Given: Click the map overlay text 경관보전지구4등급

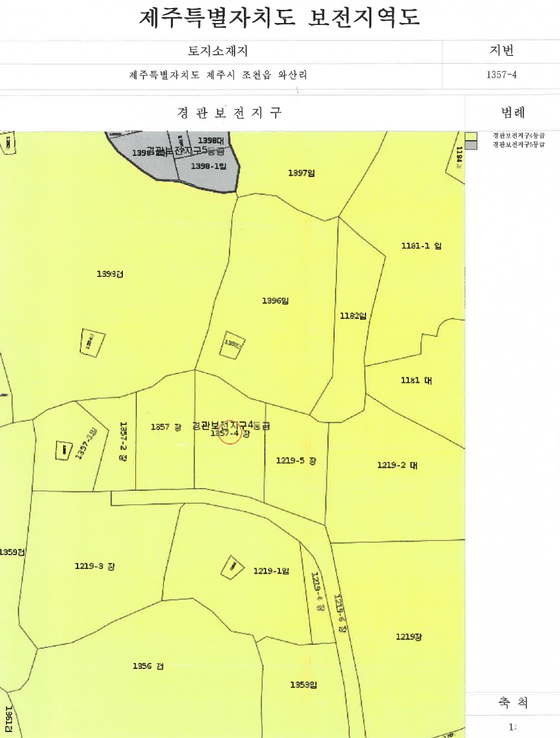Looking at the screenshot, I should [x=231, y=425].
